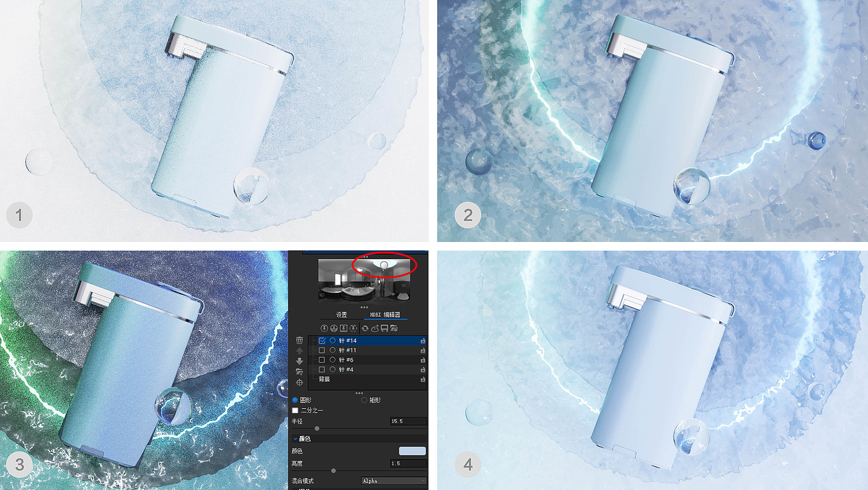The image size is (868, 490).
Task: Click the dashed-circle pin toolbar icon
Action: click(353, 327)
